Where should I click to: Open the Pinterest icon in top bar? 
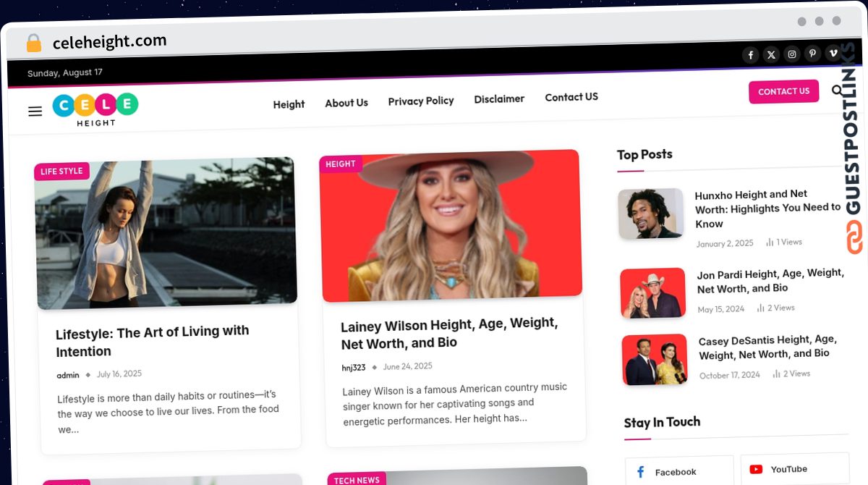click(x=813, y=54)
